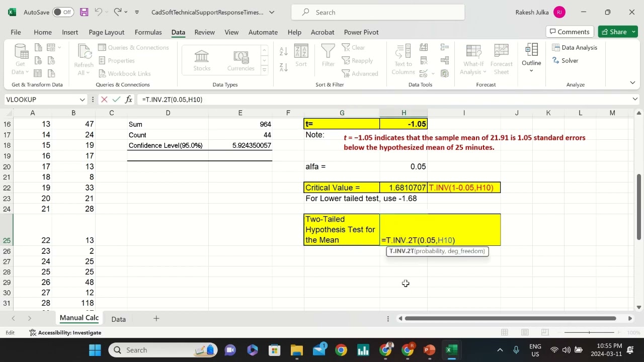Confirm formula with checkmark icon
Image resolution: width=644 pixels, height=362 pixels.
[x=116, y=100]
